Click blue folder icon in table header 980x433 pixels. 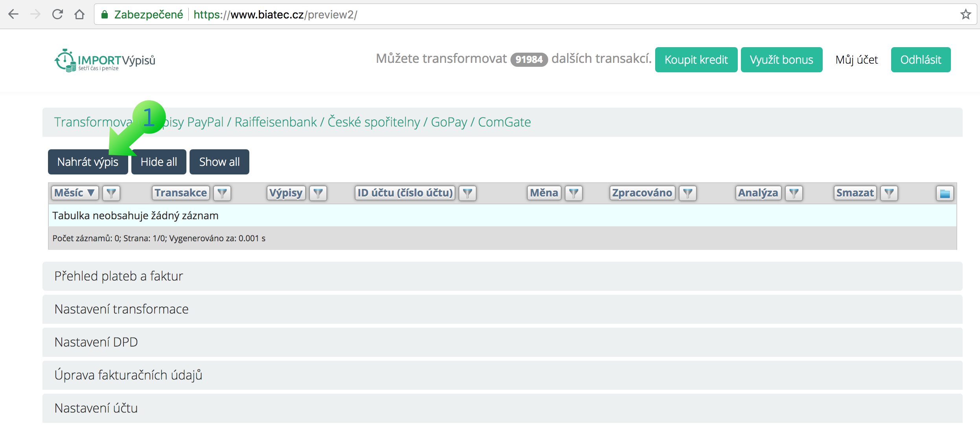945,193
